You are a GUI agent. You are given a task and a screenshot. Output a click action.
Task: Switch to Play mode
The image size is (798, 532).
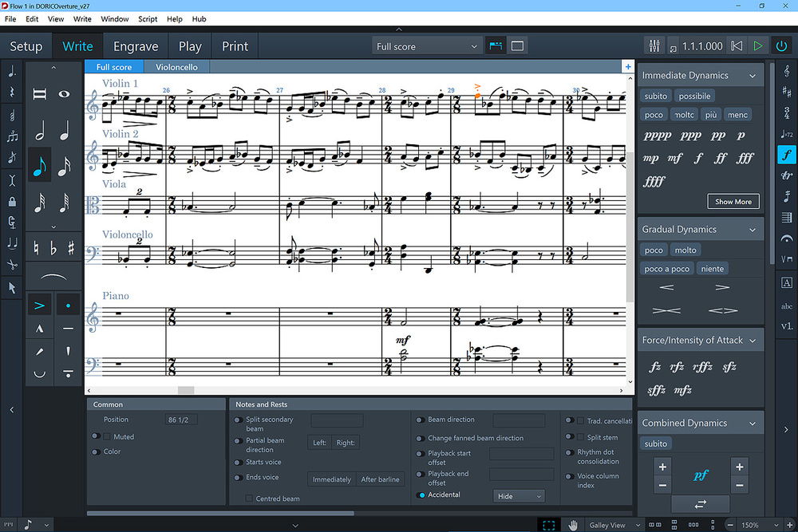pyautogui.click(x=190, y=46)
